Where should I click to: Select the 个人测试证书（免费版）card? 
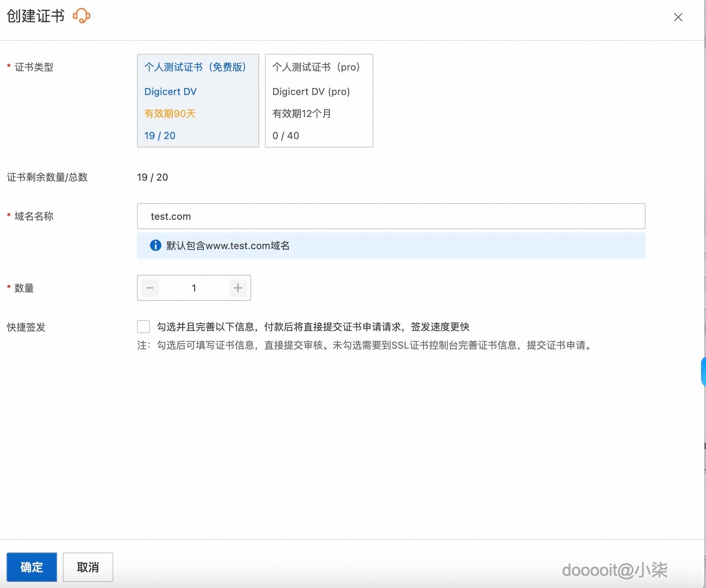[198, 101]
